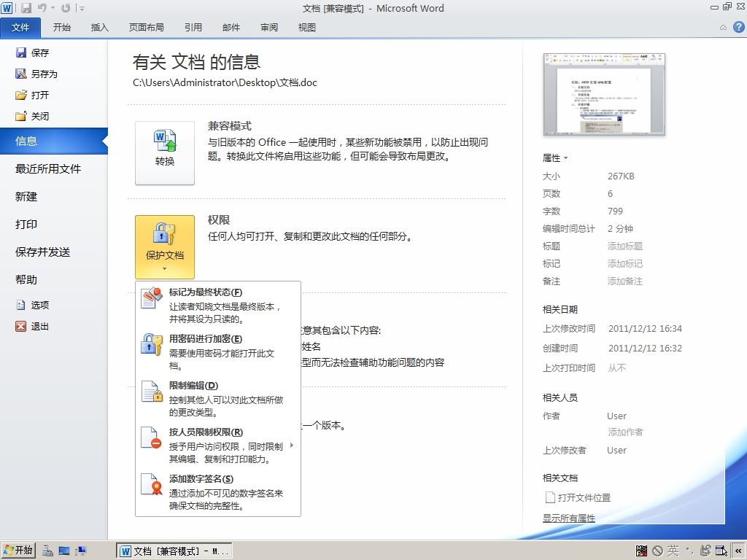This screenshot has height=560, width=747.
Task: Click the Redo icon in title bar
Action: pos(66,7)
